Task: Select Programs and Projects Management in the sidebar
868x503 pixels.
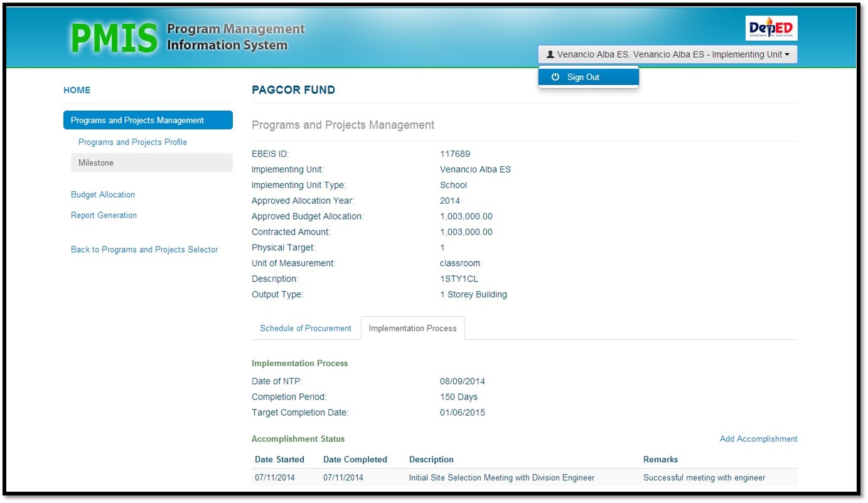Action: 148,120
